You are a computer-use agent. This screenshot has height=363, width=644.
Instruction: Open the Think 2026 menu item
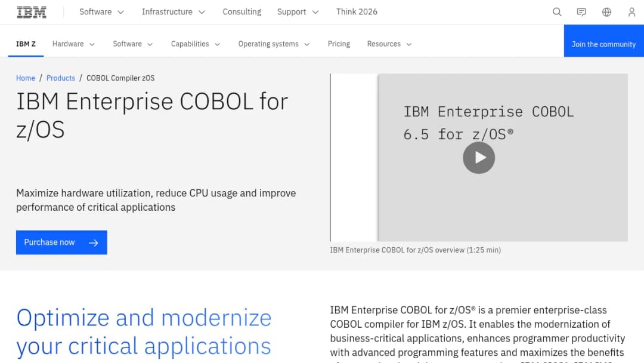[357, 12]
